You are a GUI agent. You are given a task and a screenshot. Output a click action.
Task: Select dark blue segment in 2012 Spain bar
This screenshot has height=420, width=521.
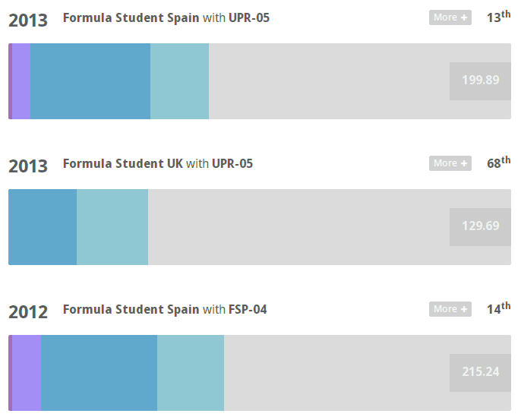click(x=99, y=373)
